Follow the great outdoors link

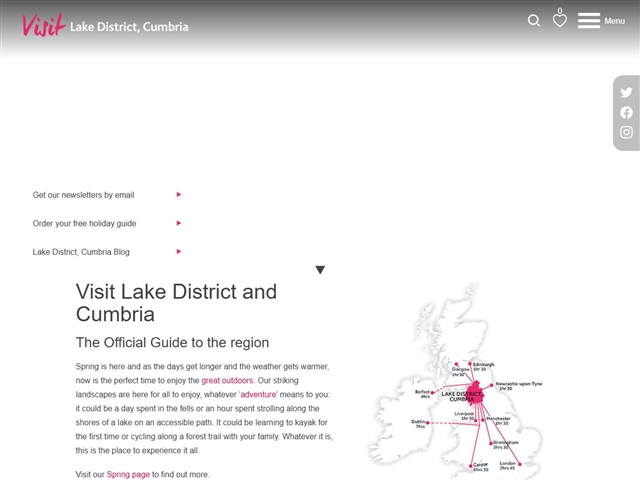click(x=227, y=380)
